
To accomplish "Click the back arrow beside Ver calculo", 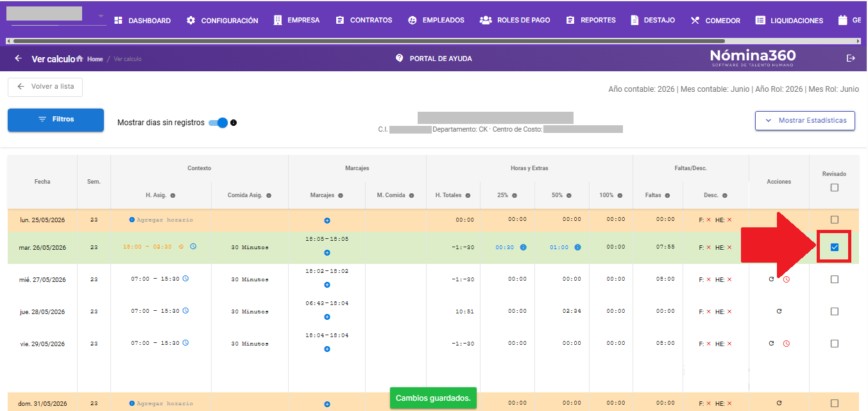I will point(18,58).
